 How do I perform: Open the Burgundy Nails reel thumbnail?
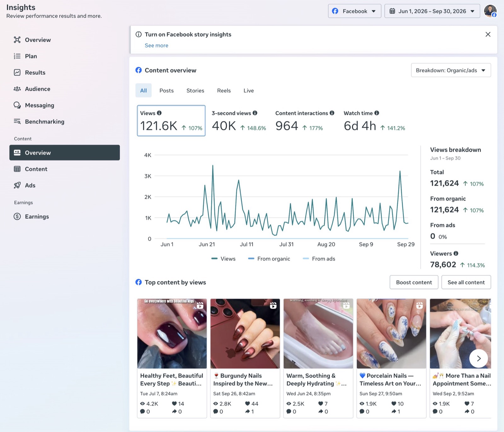(245, 333)
